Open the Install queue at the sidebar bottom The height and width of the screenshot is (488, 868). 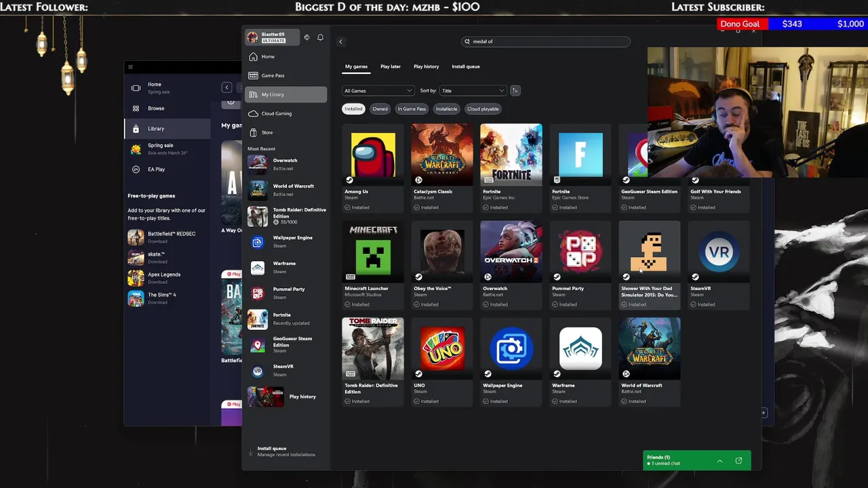[286, 451]
